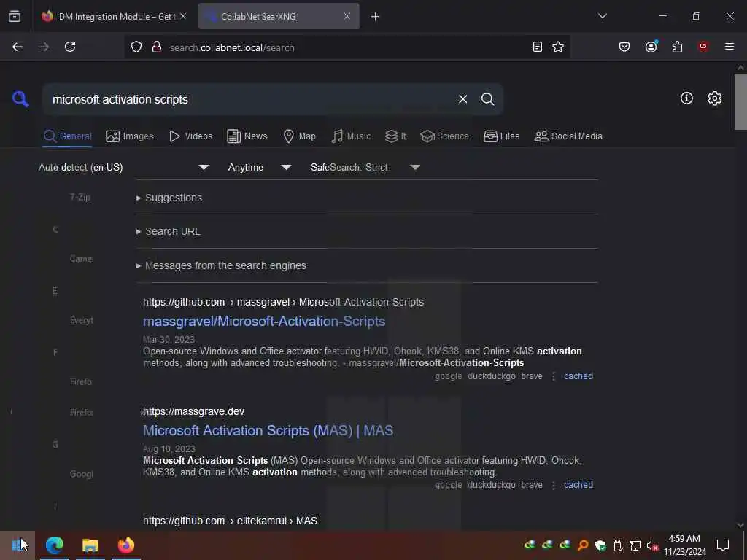Switch to the Map category

(299, 136)
